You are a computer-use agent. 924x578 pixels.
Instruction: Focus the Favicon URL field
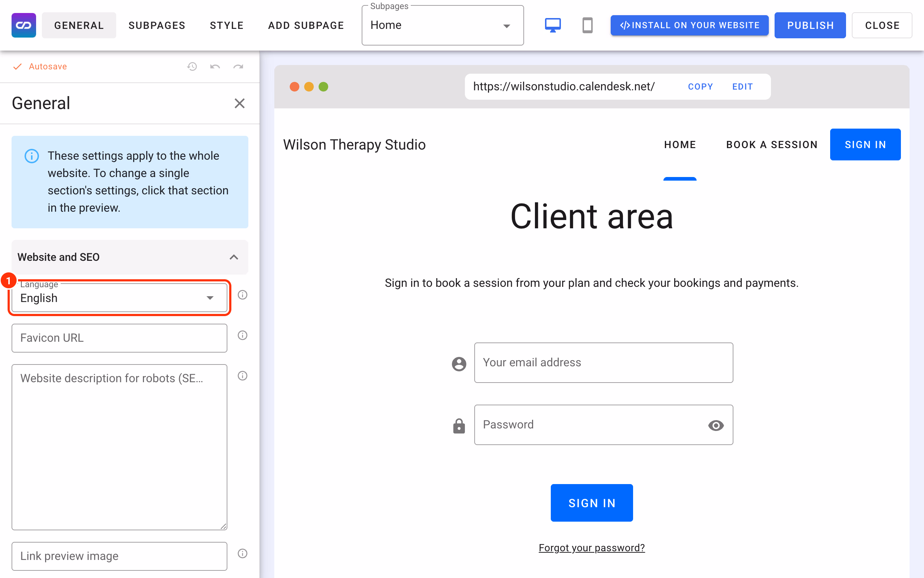pos(119,338)
